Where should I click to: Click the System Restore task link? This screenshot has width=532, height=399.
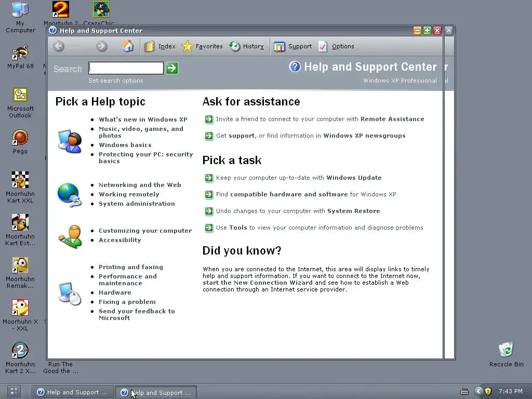click(x=298, y=211)
